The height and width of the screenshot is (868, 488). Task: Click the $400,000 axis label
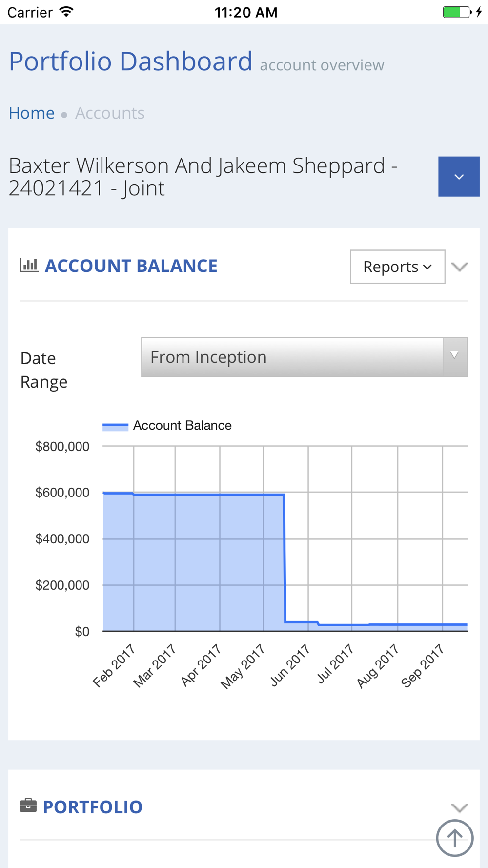point(62,538)
